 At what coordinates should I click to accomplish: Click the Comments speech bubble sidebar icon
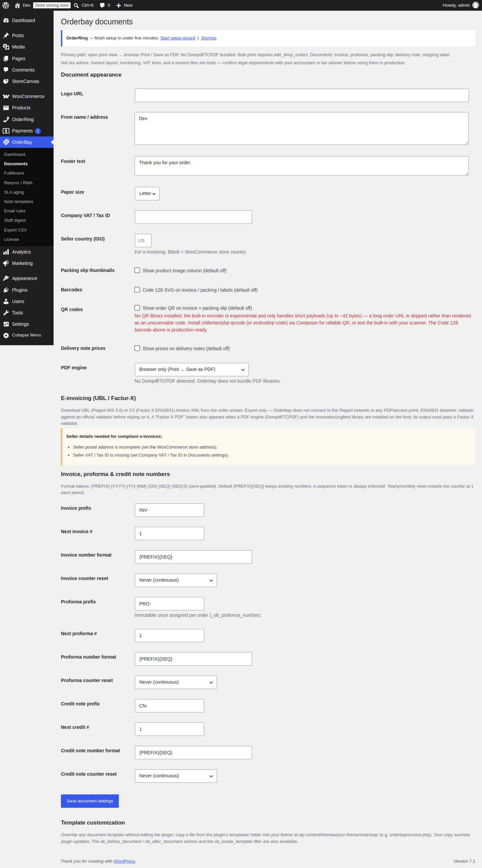click(6, 70)
